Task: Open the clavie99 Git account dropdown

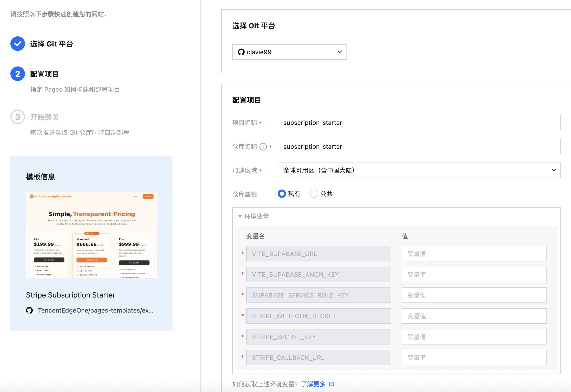Action: coord(289,52)
